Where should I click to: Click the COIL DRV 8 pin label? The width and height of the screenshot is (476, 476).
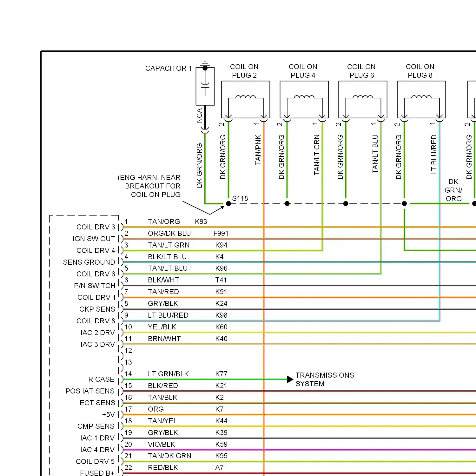tap(96, 321)
